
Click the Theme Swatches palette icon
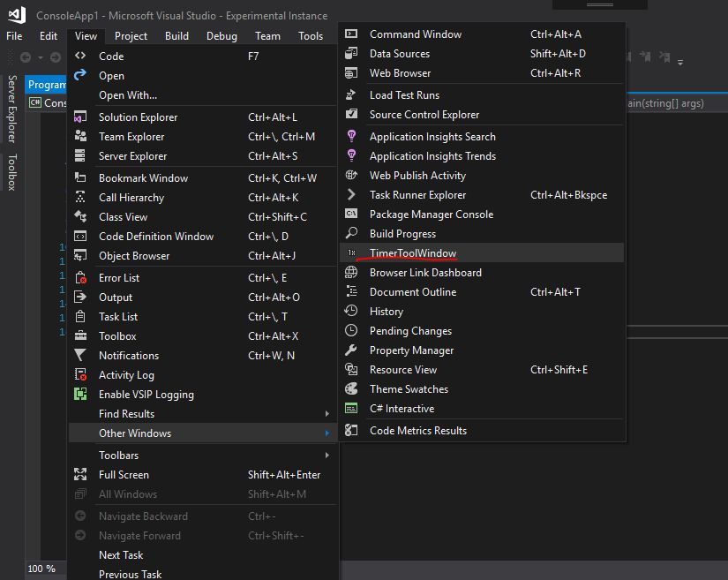pyautogui.click(x=351, y=388)
